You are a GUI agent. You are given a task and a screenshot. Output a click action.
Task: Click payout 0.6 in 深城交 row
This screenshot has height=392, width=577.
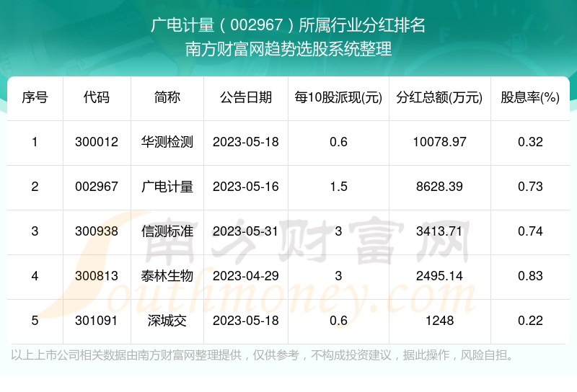[338, 321]
